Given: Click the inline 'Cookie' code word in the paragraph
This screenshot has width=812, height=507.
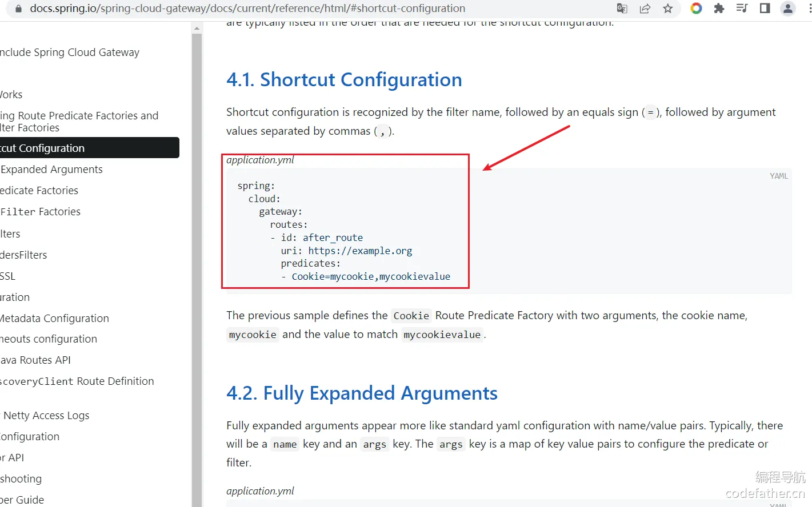Looking at the screenshot, I should click(x=411, y=316).
